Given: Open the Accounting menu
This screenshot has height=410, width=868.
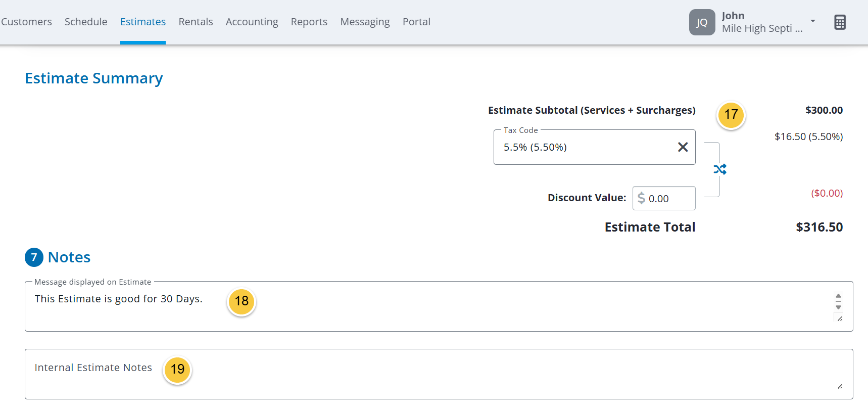Looking at the screenshot, I should click(x=252, y=22).
